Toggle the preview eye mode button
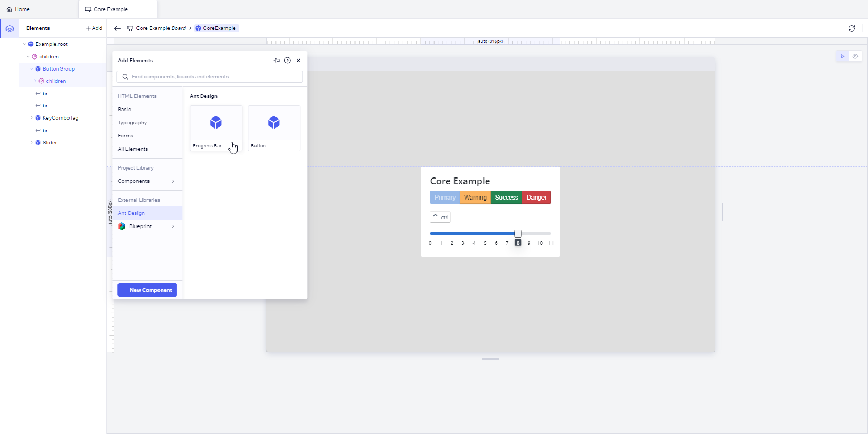Image resolution: width=868 pixels, height=434 pixels. coord(855,56)
